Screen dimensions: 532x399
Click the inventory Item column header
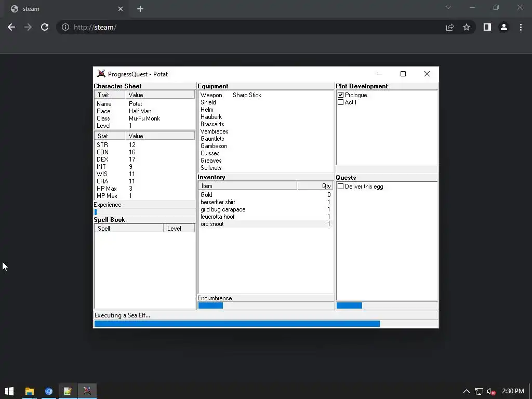point(248,186)
